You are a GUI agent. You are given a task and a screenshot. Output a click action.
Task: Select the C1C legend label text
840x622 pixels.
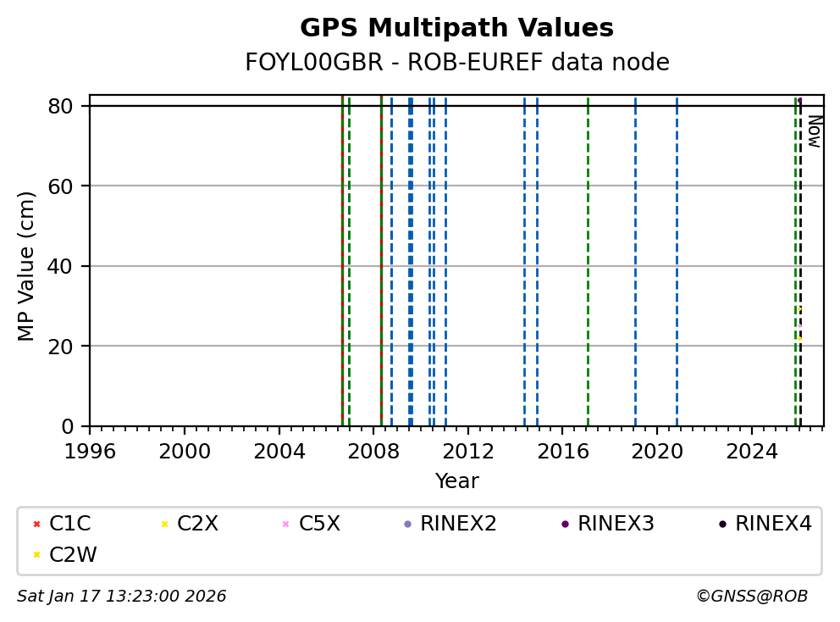[70, 525]
